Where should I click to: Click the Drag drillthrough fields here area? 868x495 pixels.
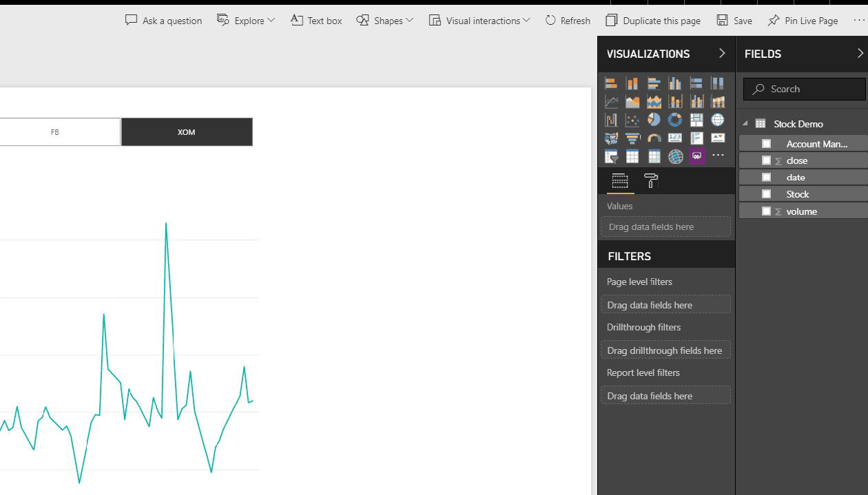665,350
